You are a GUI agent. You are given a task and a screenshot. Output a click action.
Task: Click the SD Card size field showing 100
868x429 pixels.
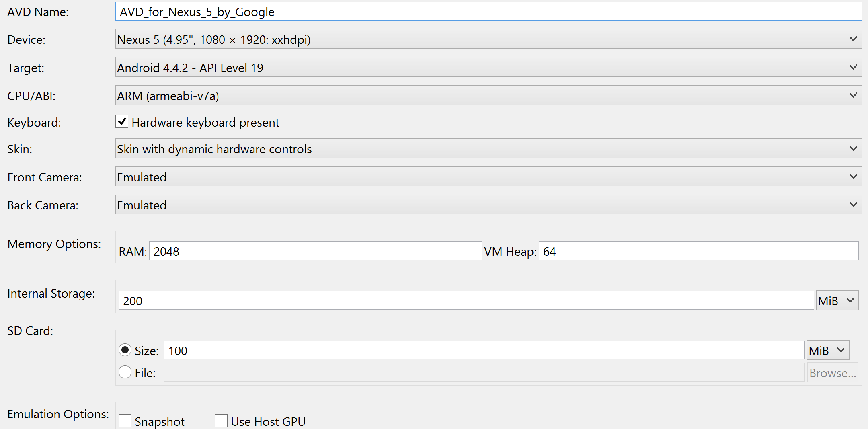[x=484, y=350]
